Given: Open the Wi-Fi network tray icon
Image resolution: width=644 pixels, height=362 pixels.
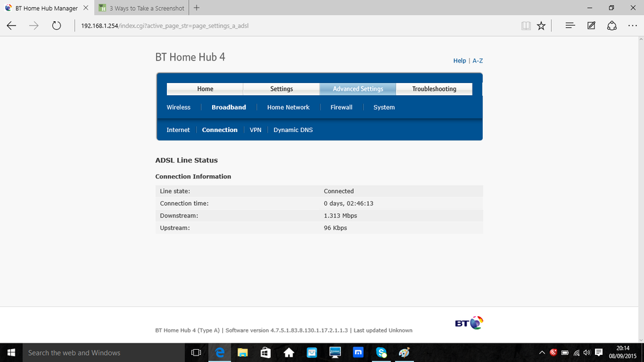Looking at the screenshot, I should click(577, 352).
